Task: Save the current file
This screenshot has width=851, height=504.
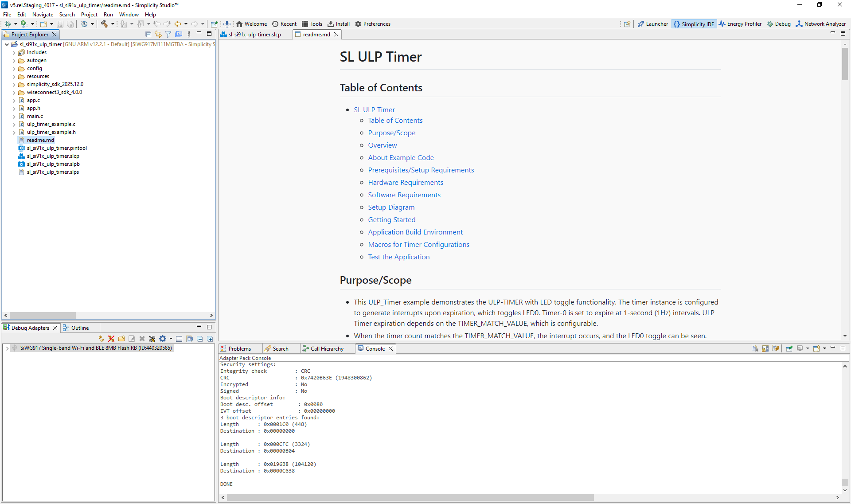Action: [60, 24]
